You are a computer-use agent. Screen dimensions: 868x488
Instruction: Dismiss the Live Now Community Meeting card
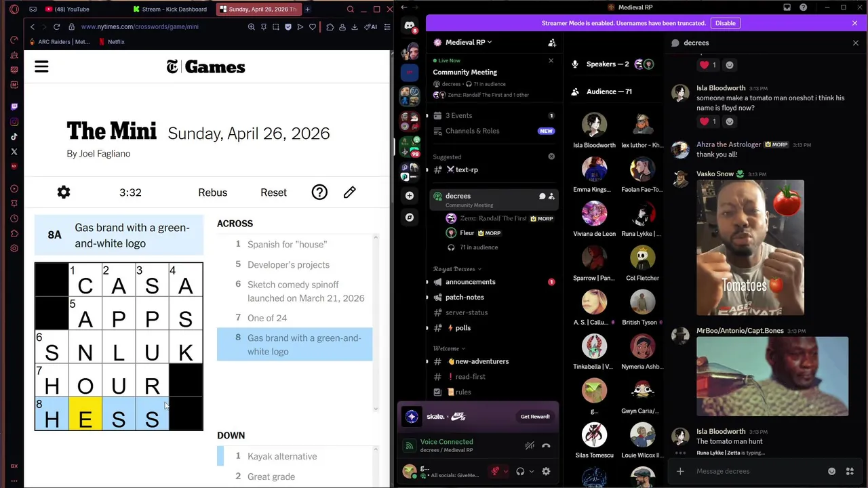tap(551, 60)
